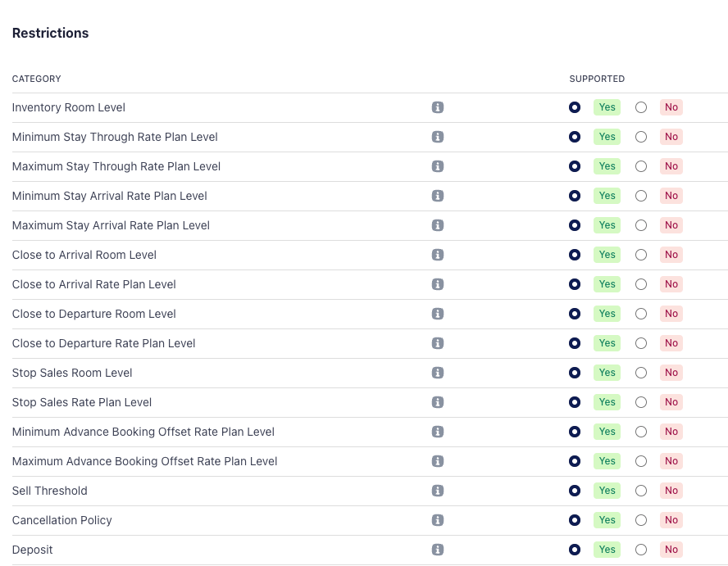Viewport: 728px width, 566px height.
Task: Open info icon beside Minimum Stay Through Rate Plan
Action: (438, 137)
